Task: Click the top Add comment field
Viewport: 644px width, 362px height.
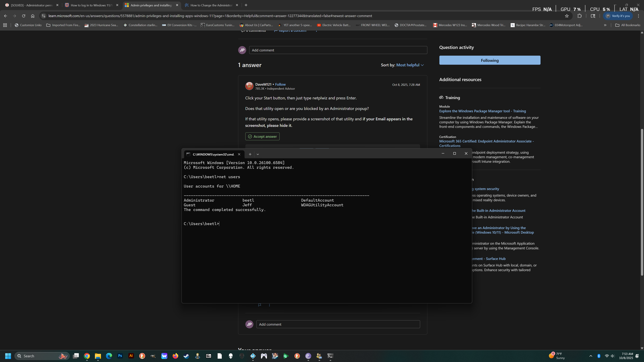Action: click(x=338, y=50)
